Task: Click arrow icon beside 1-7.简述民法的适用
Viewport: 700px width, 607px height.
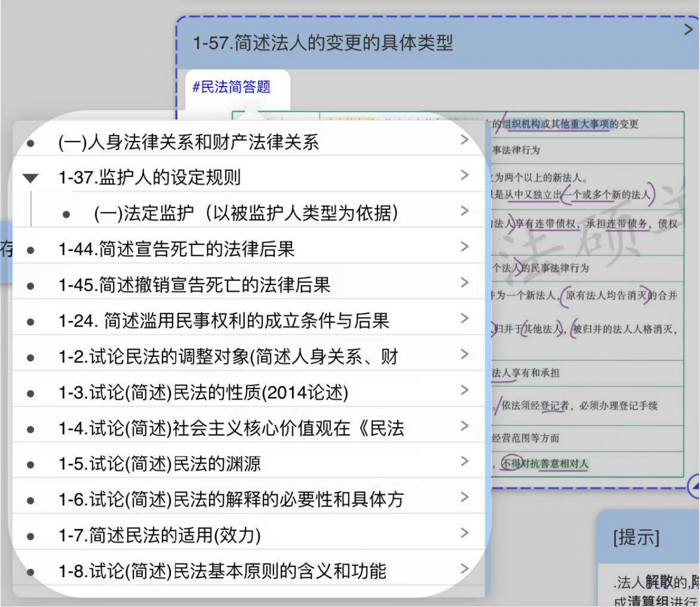Action: [464, 533]
